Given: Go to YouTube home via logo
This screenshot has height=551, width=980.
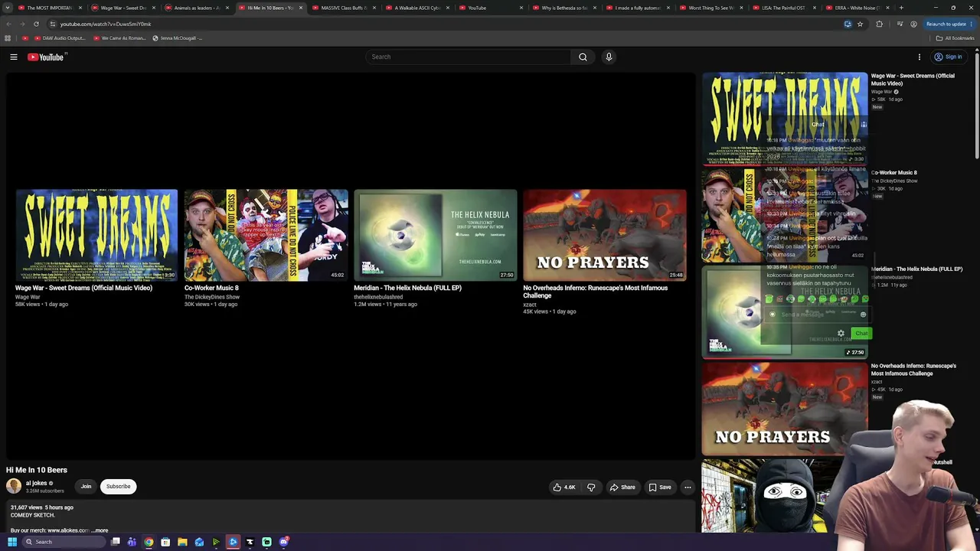Looking at the screenshot, I should 47,57.
